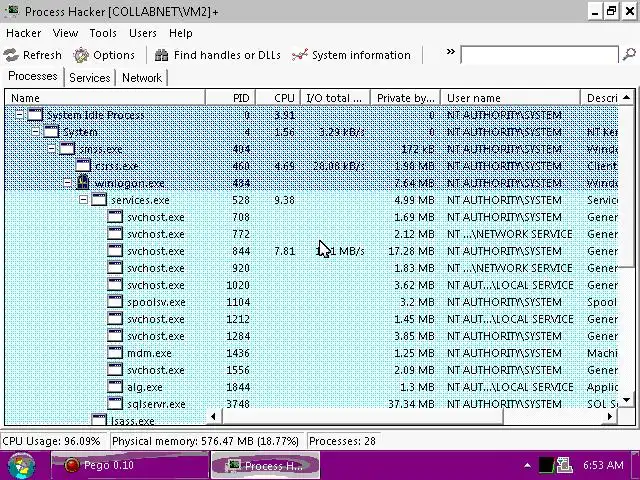The image size is (640, 480).
Task: Open the View menu
Action: click(x=65, y=33)
